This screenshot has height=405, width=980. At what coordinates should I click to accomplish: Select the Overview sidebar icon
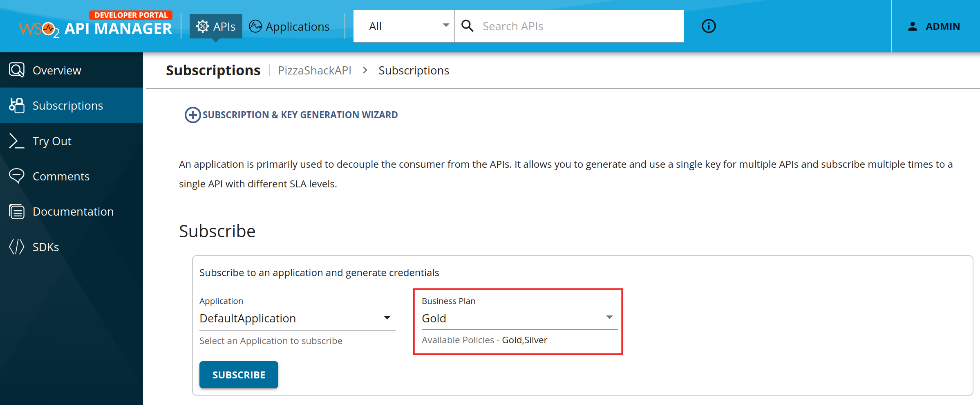coord(16,70)
